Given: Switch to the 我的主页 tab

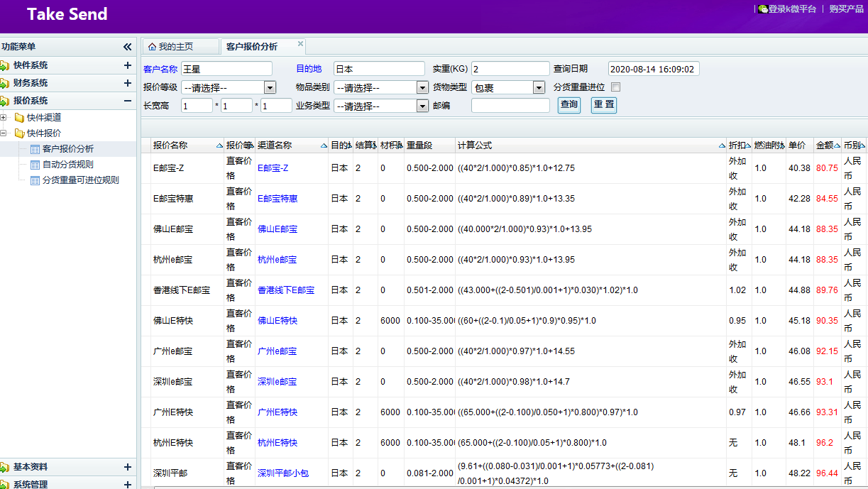Looking at the screenshot, I should (175, 47).
